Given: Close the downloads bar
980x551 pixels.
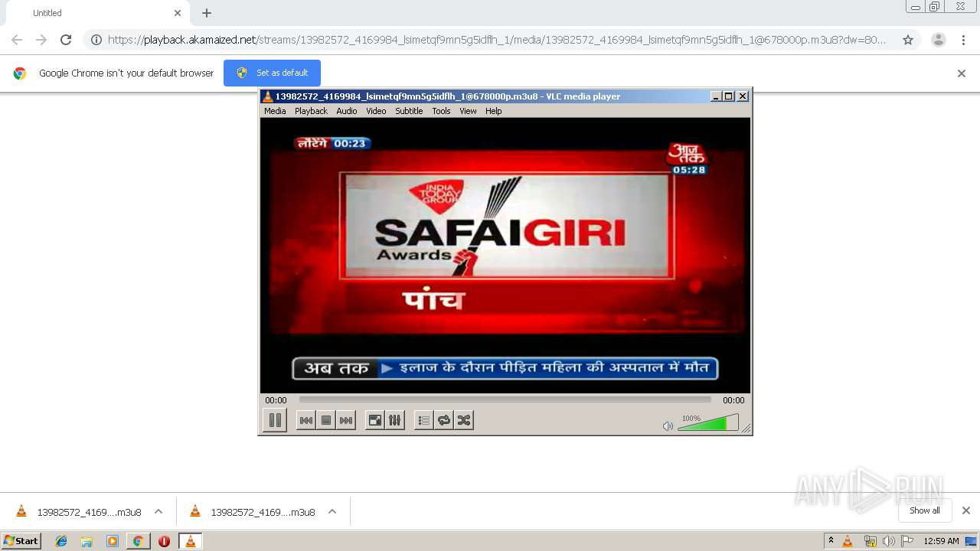Looking at the screenshot, I should tap(966, 510).
